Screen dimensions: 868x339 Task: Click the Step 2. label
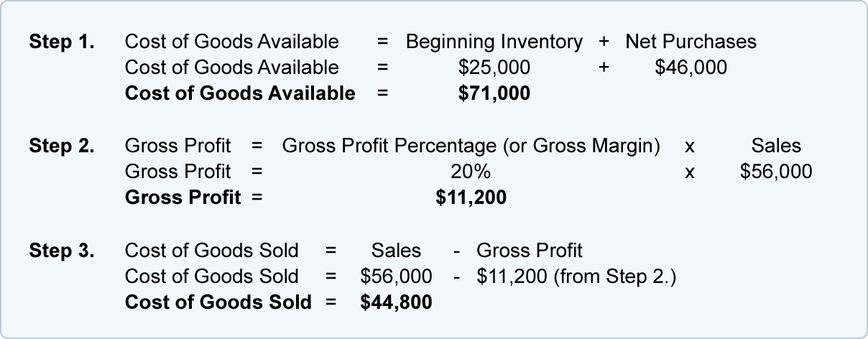[62, 147]
